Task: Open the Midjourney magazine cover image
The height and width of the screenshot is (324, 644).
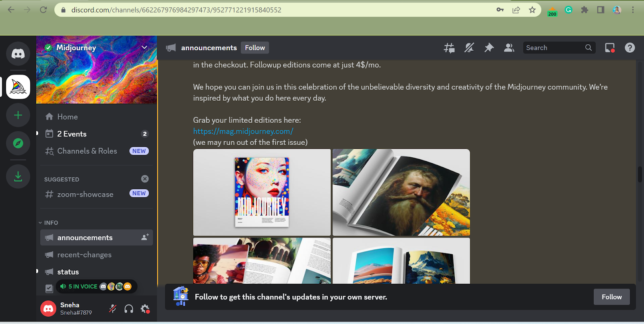Action: click(262, 192)
